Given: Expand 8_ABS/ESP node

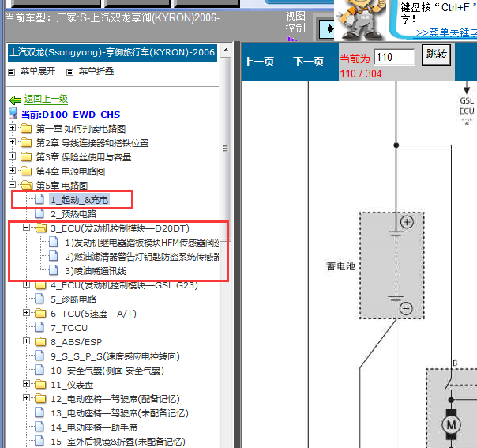Looking at the screenshot, I should (x=27, y=341).
